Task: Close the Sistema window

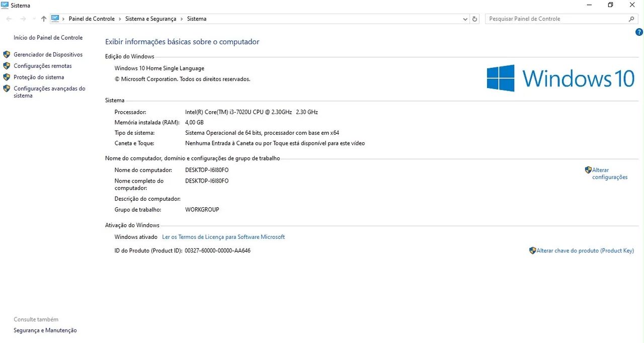Action: pyautogui.click(x=632, y=5)
